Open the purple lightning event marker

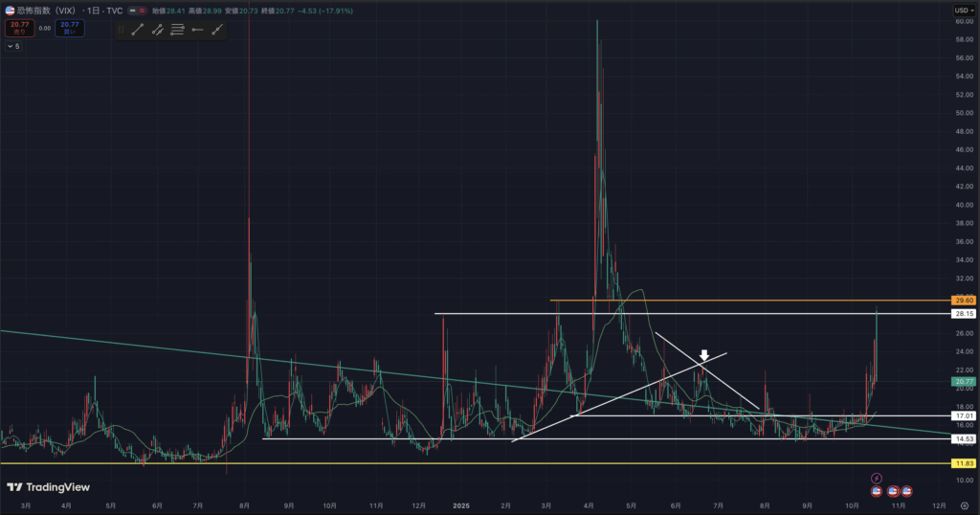pyautogui.click(x=875, y=478)
